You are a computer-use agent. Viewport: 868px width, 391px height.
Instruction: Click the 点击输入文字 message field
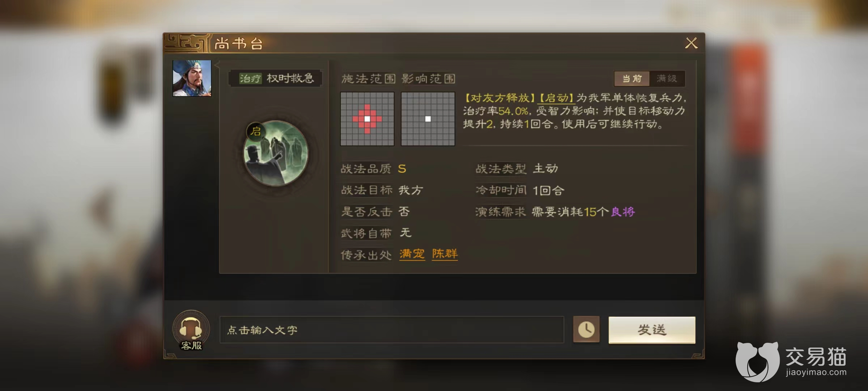pyautogui.click(x=392, y=330)
